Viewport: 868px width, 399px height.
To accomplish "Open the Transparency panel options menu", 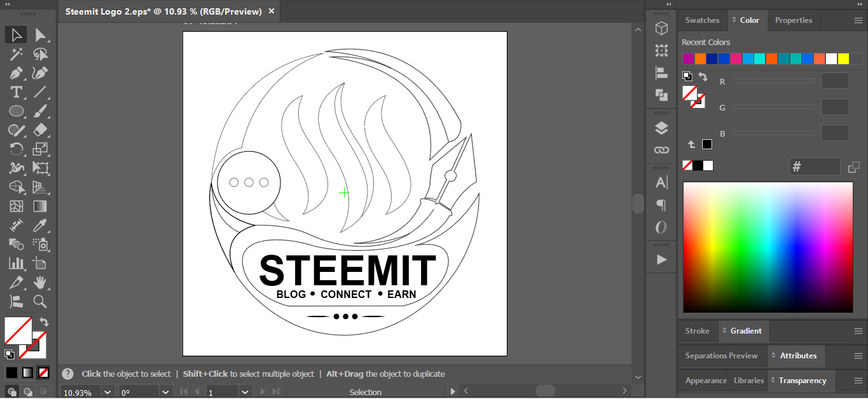I will (x=858, y=381).
